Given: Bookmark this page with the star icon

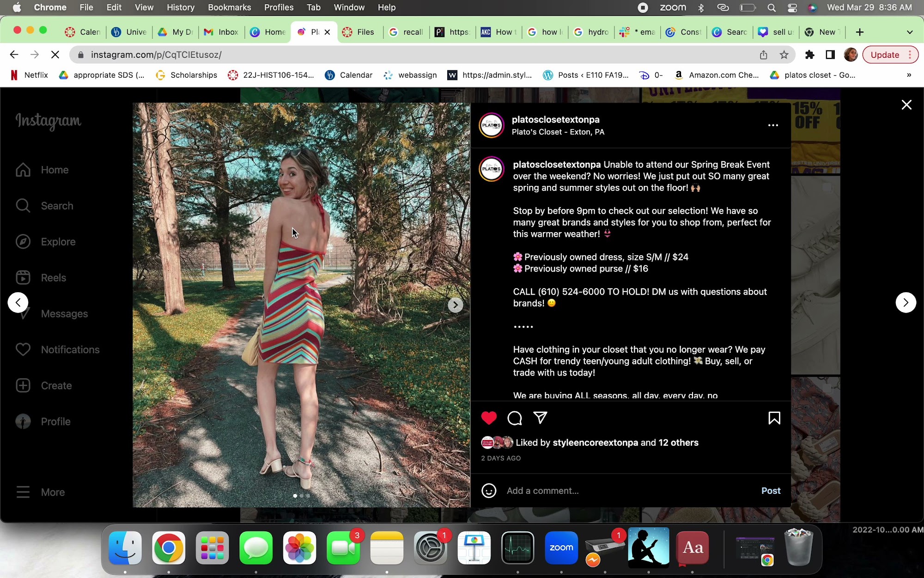Looking at the screenshot, I should point(784,55).
